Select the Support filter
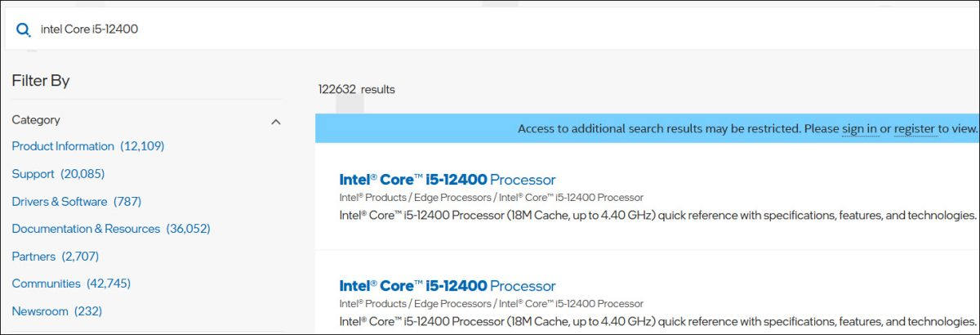980x335 pixels. point(33,174)
